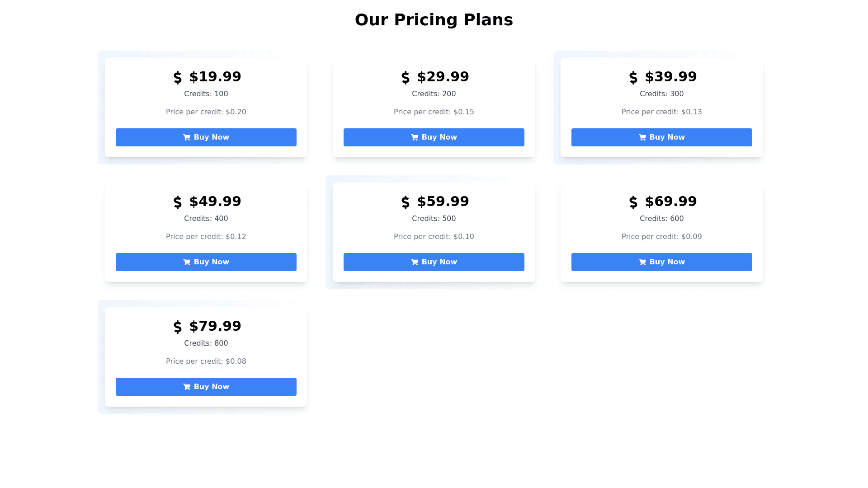Click the Price per credit: $0.09 text

point(661,237)
